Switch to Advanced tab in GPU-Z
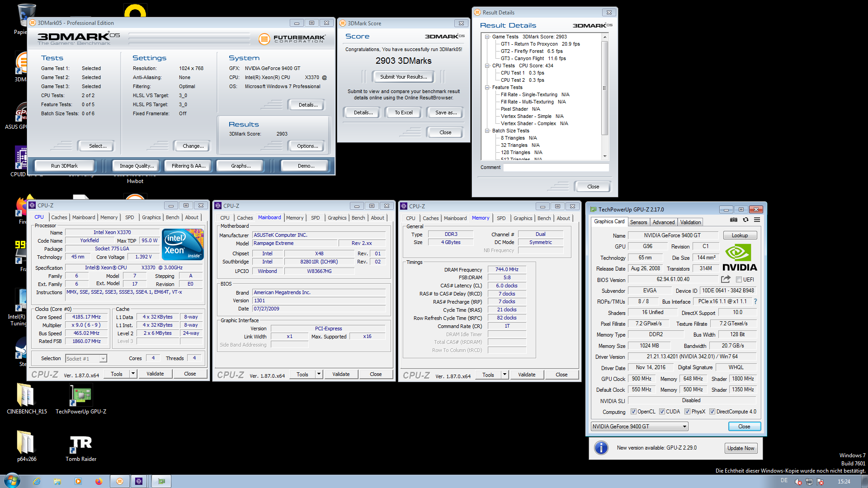Viewport: 868px width, 488px height. point(663,222)
